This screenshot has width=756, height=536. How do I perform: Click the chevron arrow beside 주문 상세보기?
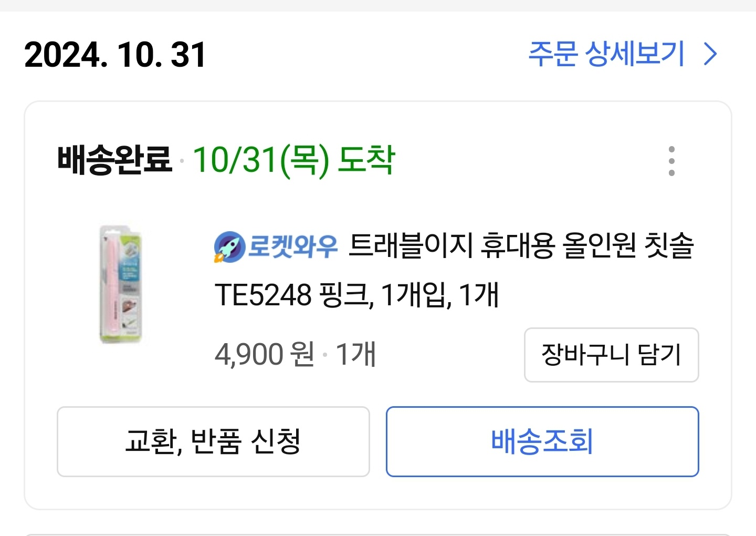tap(710, 54)
